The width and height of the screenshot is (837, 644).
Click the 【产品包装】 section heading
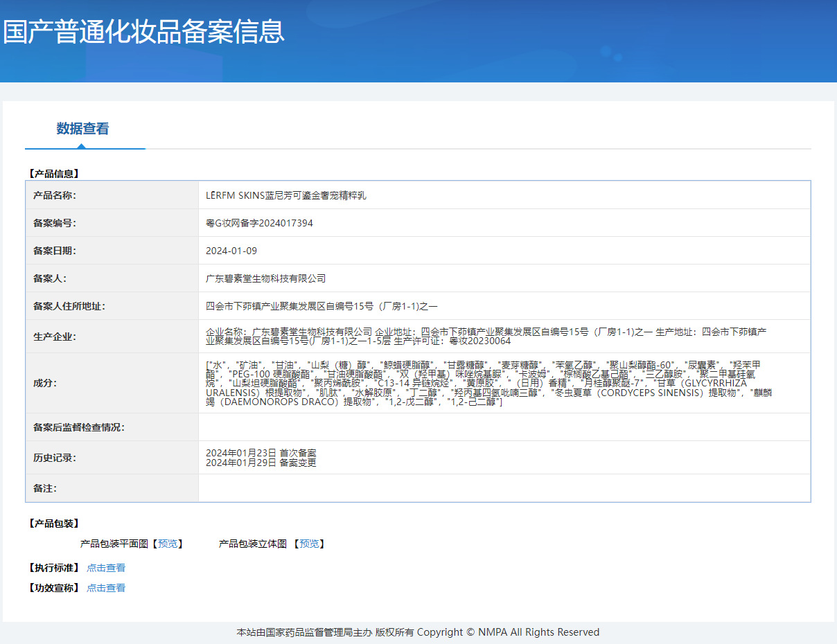53,524
